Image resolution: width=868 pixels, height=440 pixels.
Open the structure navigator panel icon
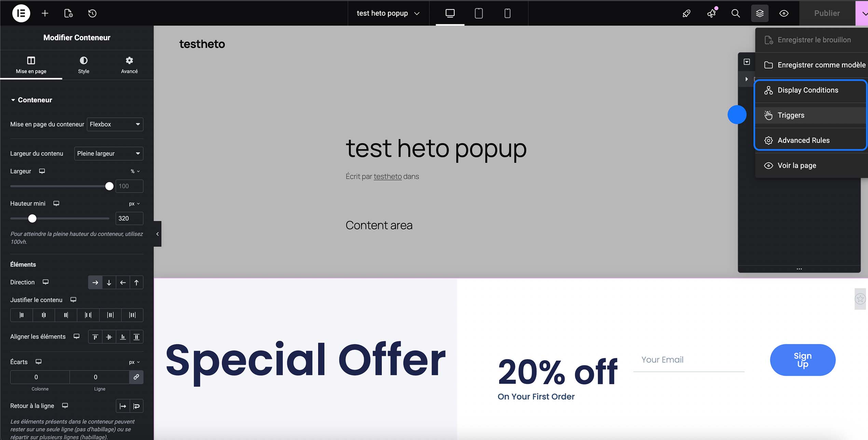(x=760, y=13)
